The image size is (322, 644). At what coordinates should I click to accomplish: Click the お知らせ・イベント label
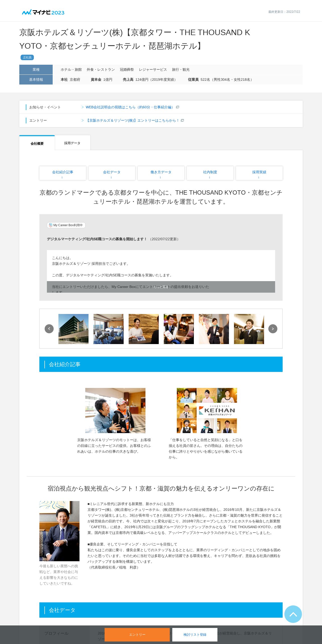45,107
